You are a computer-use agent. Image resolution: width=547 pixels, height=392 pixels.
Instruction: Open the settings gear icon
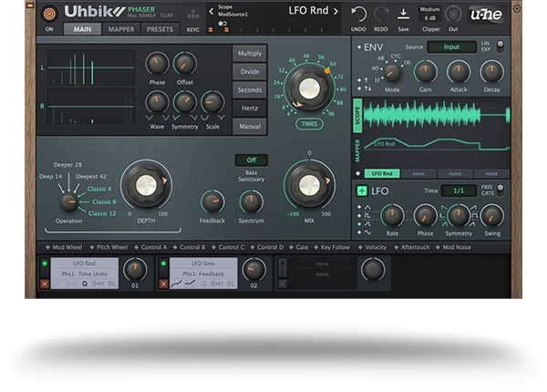pos(517,8)
